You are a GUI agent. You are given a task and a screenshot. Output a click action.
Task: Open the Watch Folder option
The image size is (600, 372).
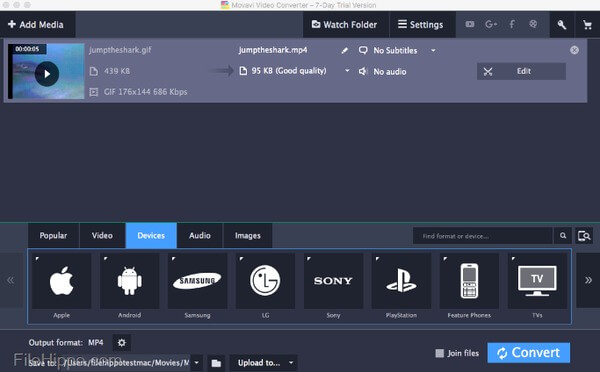pyautogui.click(x=345, y=24)
